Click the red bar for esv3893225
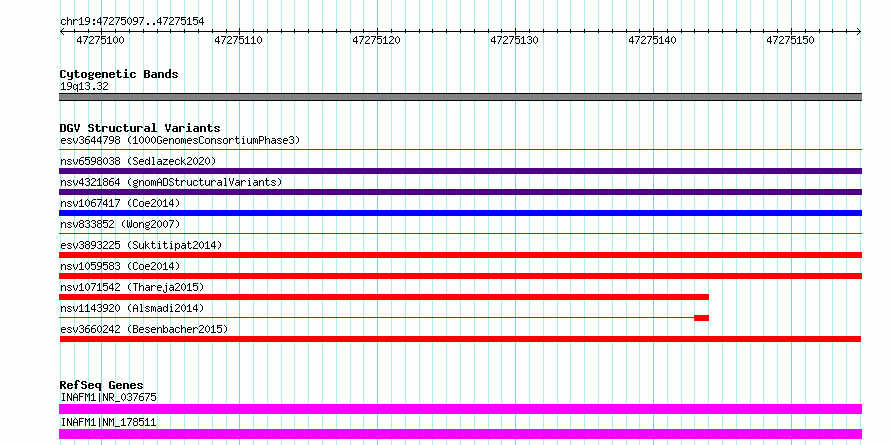Viewport: 890px width, 445px height. (460, 255)
